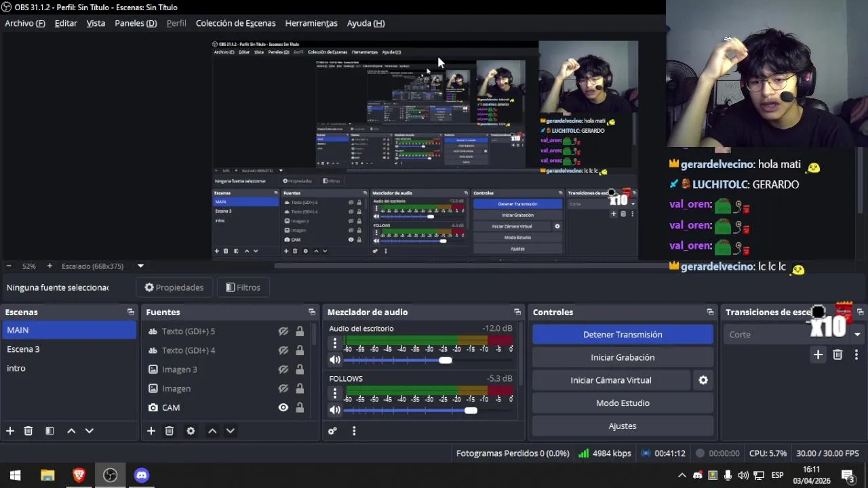Pop out the Fuentes dock
868x488 pixels.
(x=312, y=312)
